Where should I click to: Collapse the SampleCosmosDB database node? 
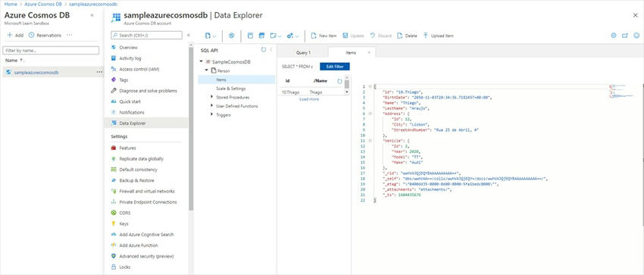pyautogui.click(x=202, y=61)
